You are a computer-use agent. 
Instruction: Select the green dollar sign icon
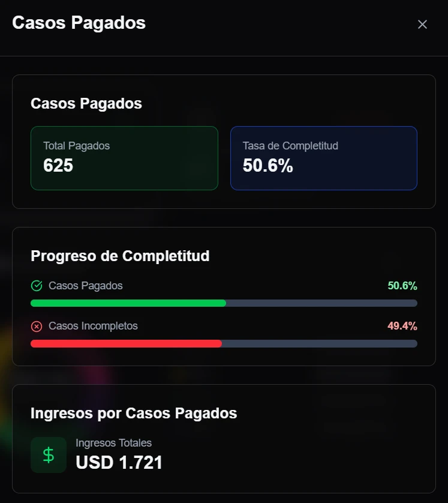(48, 455)
